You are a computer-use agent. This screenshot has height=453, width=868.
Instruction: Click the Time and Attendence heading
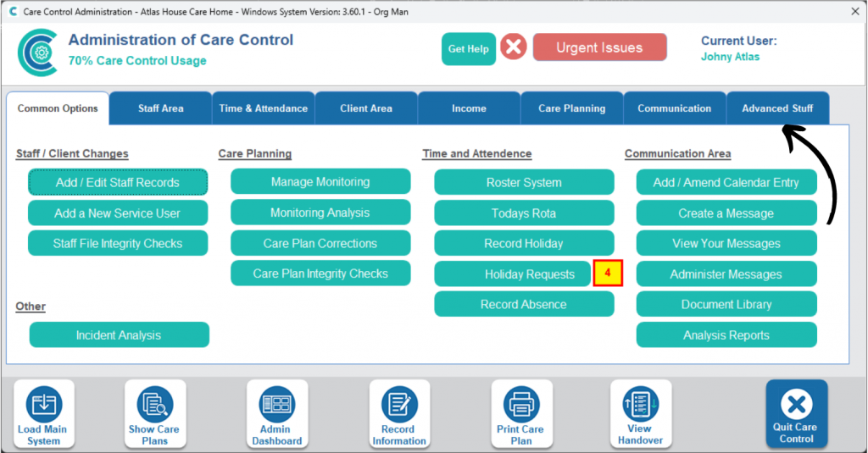coord(476,154)
